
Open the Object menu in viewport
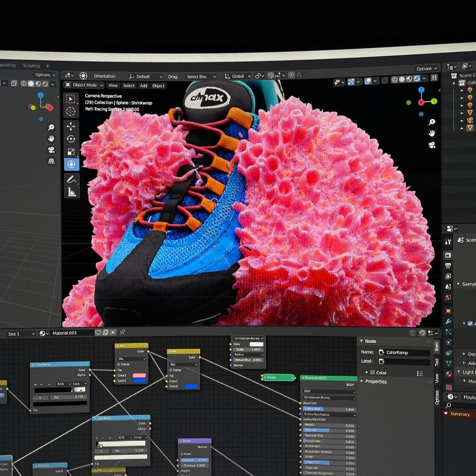tap(158, 86)
